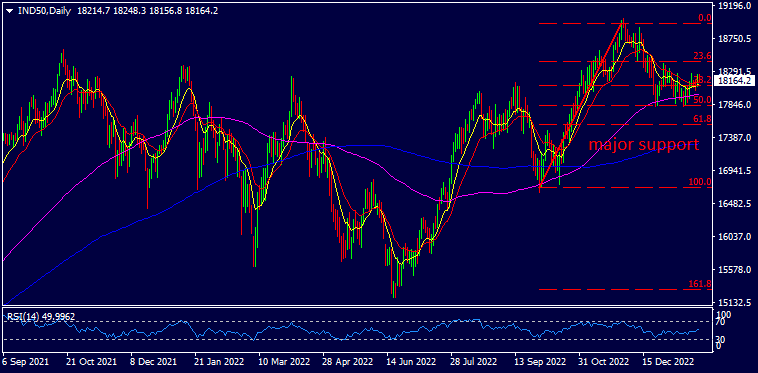This screenshot has width=758, height=373.
Task: Select the current price label 18164.2
Action: 734,81
